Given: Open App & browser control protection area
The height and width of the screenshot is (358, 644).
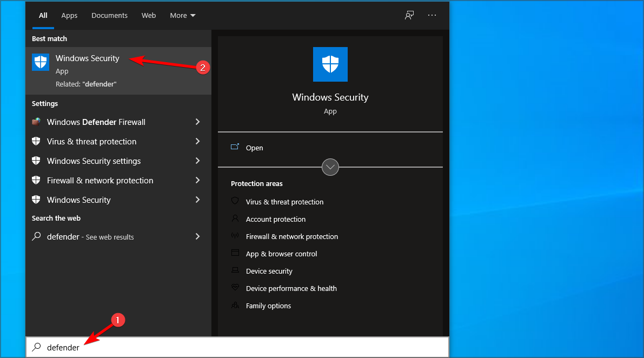Looking at the screenshot, I should [x=281, y=254].
